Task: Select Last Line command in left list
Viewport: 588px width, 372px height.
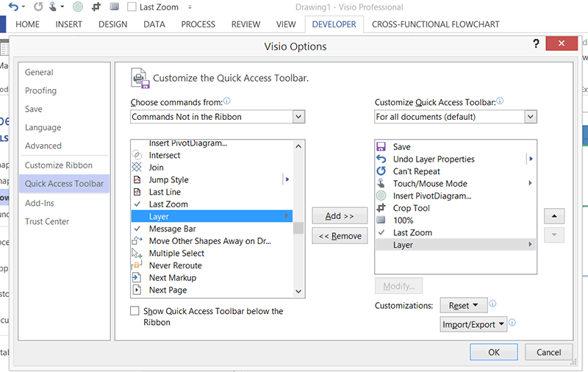Action: 212,192
